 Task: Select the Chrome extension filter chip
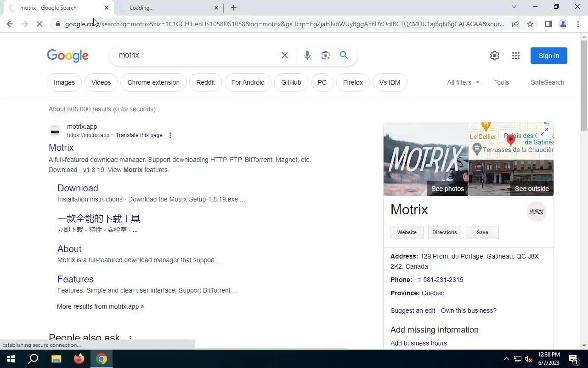(153, 82)
